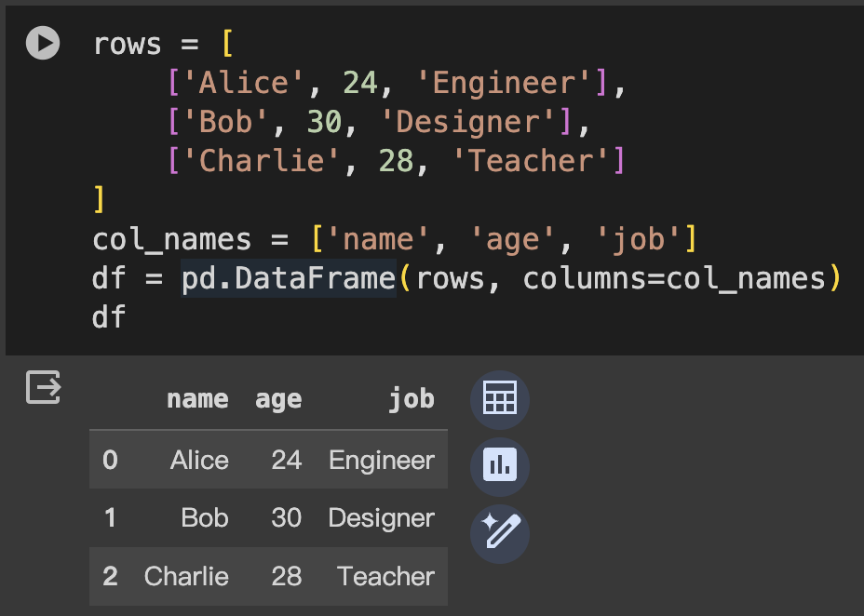The height and width of the screenshot is (616, 864).
Task: Place cursor on the final 'df' code line
Action: point(109,317)
